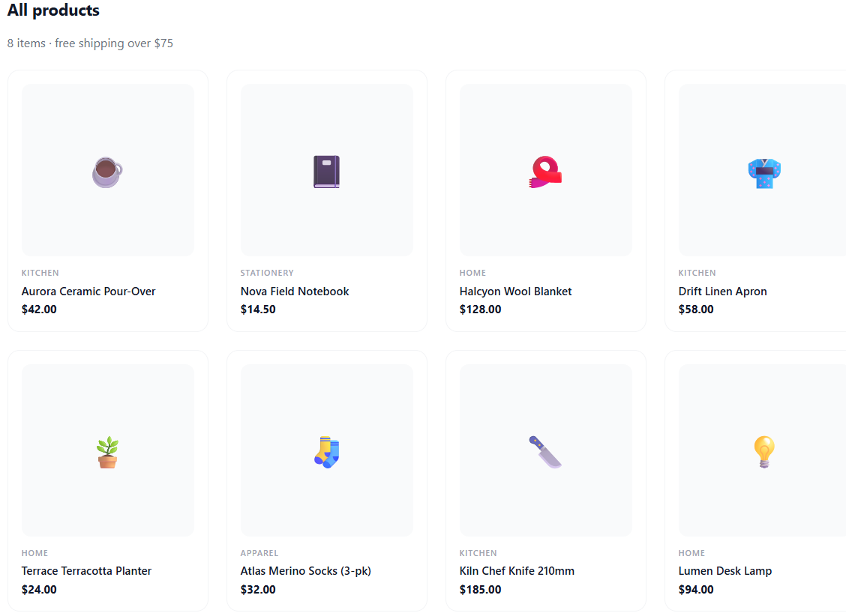Click the blue kimono product icon
The height and width of the screenshot is (616, 846).
click(764, 173)
